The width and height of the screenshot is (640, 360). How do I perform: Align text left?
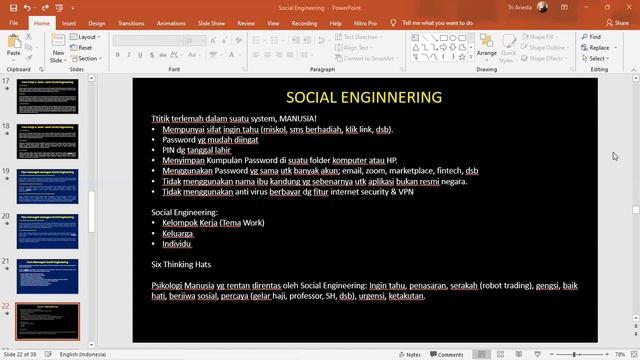tap(256, 55)
